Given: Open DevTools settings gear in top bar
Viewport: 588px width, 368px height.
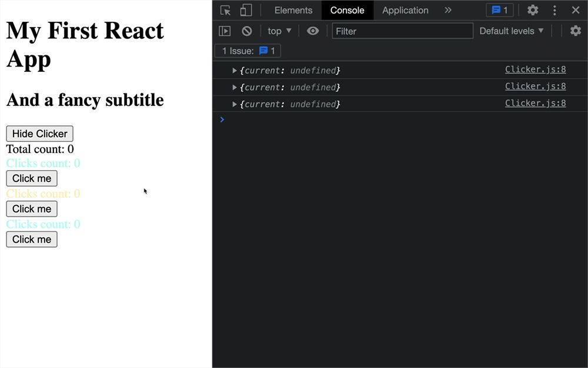Looking at the screenshot, I should click(x=533, y=10).
